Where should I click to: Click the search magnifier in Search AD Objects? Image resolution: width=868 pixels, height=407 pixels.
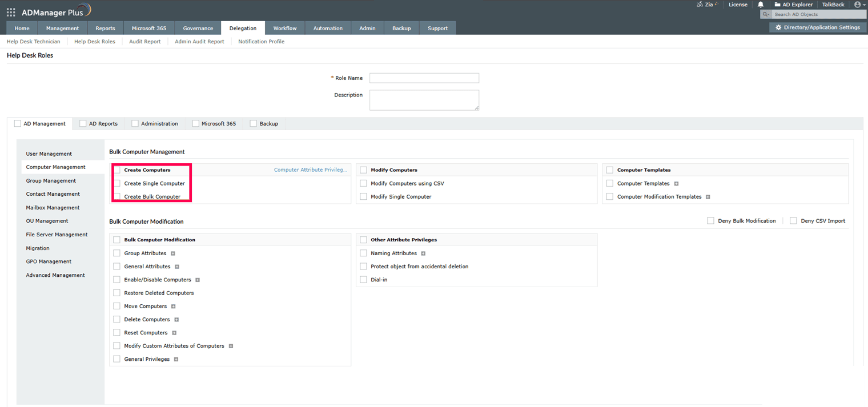[x=765, y=14]
